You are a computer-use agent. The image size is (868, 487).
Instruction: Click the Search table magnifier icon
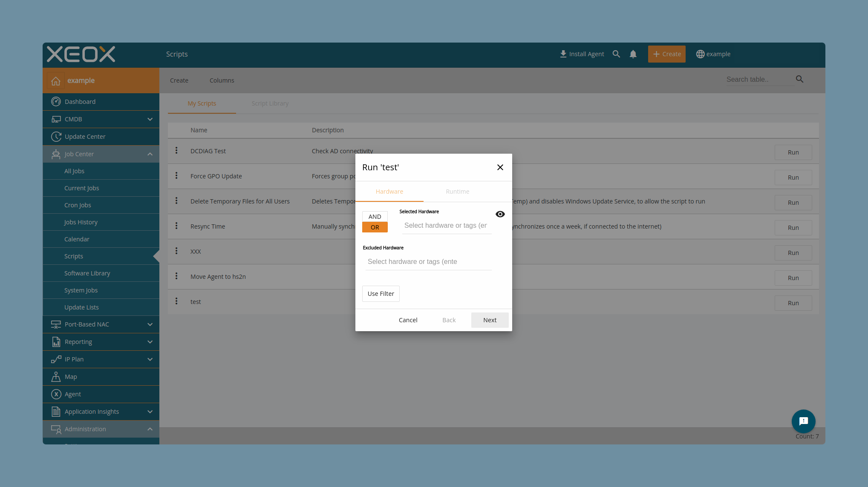[800, 79]
